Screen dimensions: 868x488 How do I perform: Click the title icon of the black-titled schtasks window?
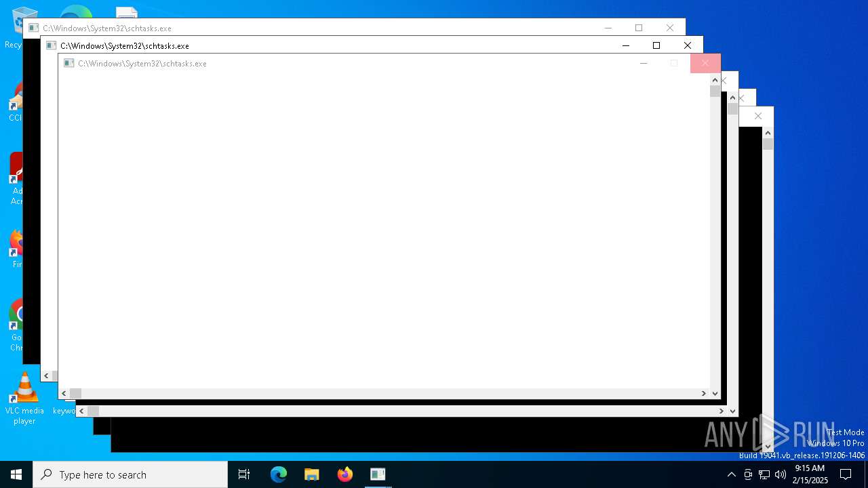click(51, 45)
